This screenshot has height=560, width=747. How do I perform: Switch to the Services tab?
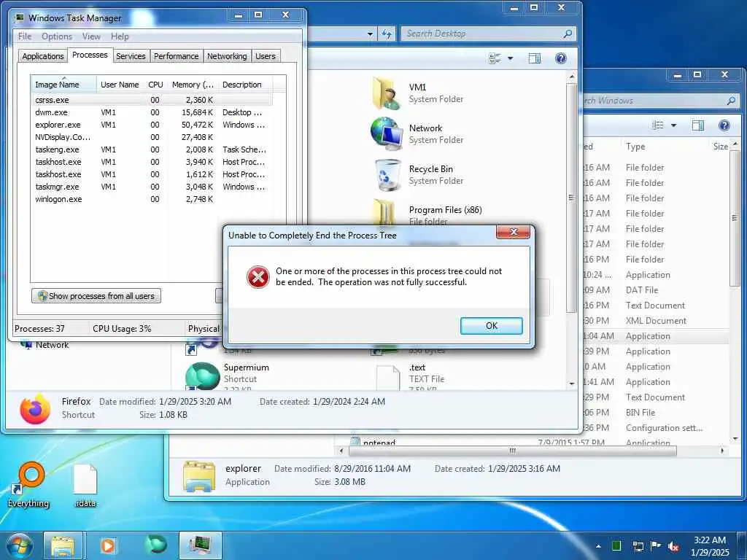coord(131,56)
